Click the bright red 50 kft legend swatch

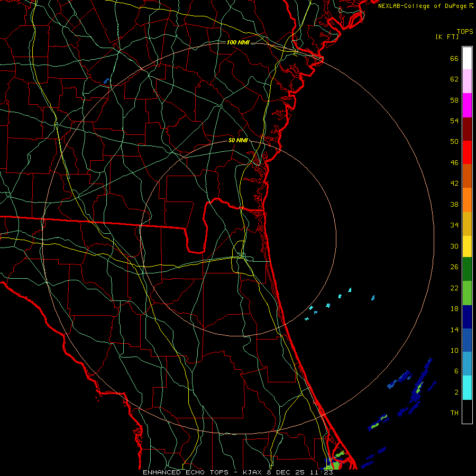(x=467, y=152)
